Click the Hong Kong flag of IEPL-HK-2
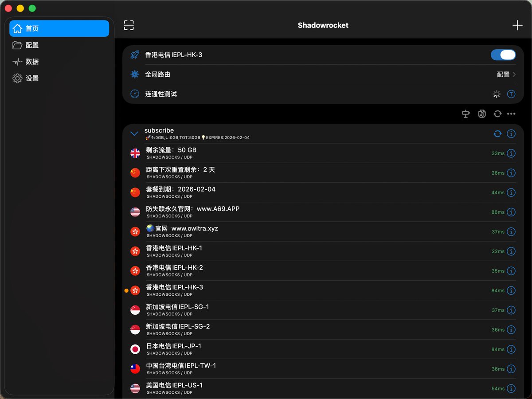Viewport: 532px width, 399px height. point(135,271)
